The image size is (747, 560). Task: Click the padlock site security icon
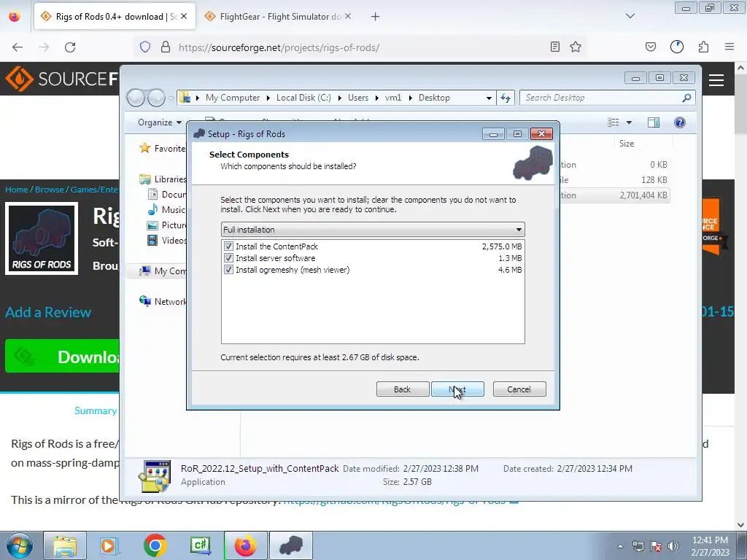click(166, 47)
